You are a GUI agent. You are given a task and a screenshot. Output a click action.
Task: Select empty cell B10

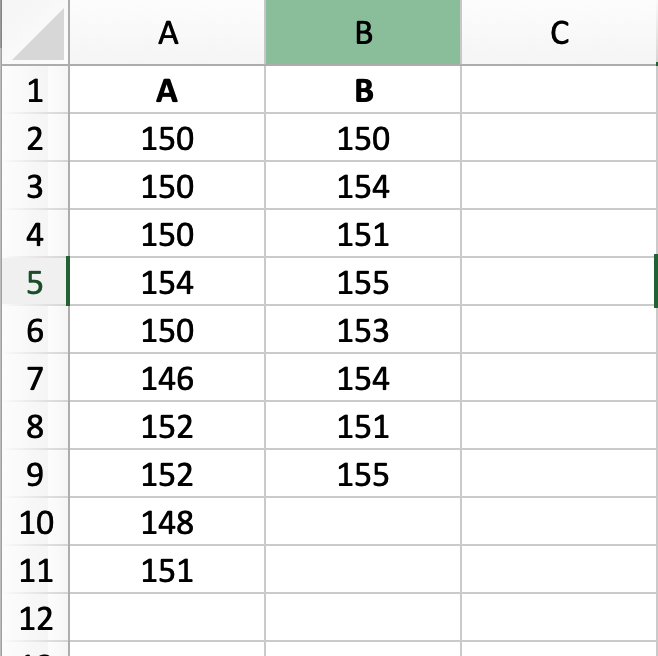click(363, 523)
